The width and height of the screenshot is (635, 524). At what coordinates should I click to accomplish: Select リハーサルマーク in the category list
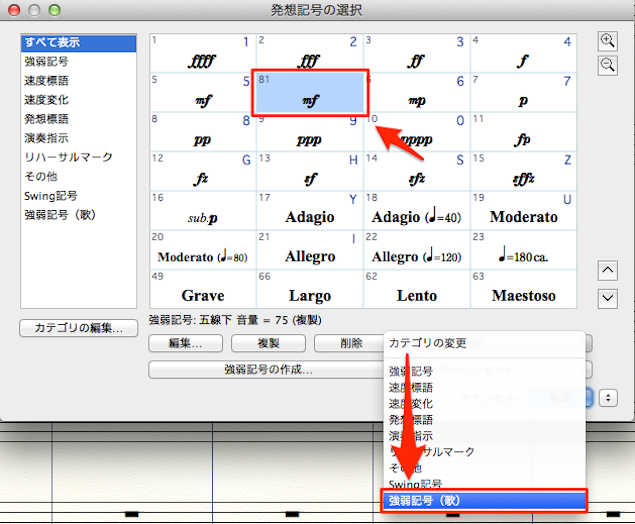[x=79, y=157]
